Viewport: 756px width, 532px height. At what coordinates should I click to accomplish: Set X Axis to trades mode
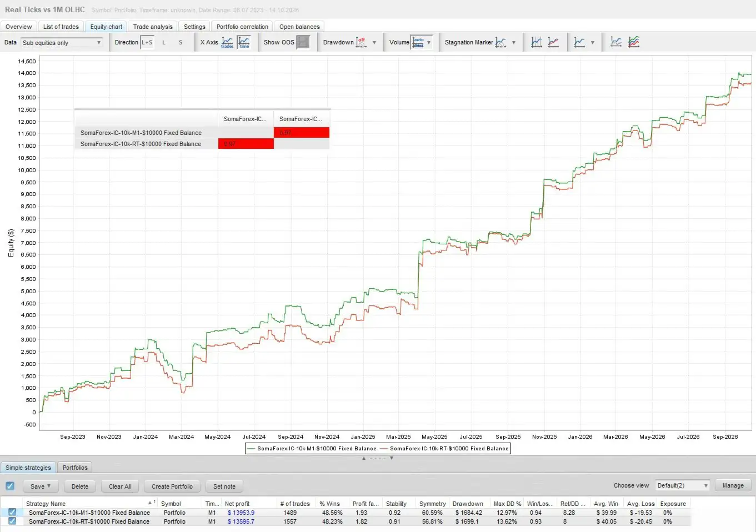pyautogui.click(x=227, y=42)
